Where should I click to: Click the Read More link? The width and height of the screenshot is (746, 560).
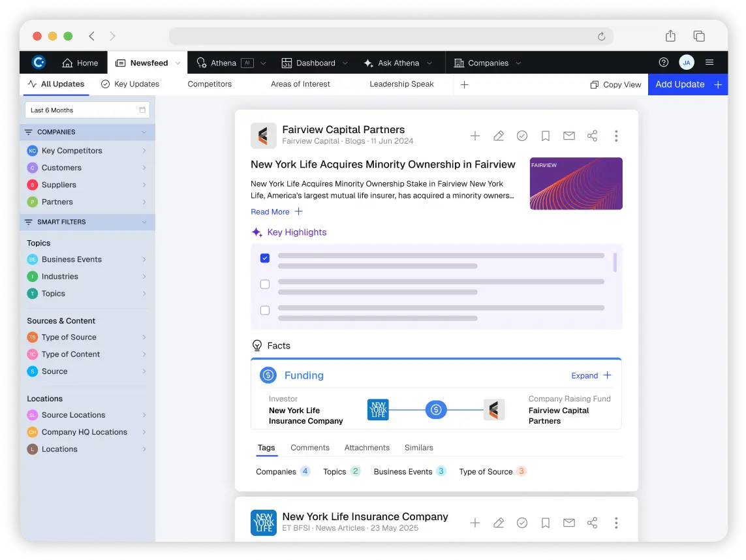pos(270,211)
